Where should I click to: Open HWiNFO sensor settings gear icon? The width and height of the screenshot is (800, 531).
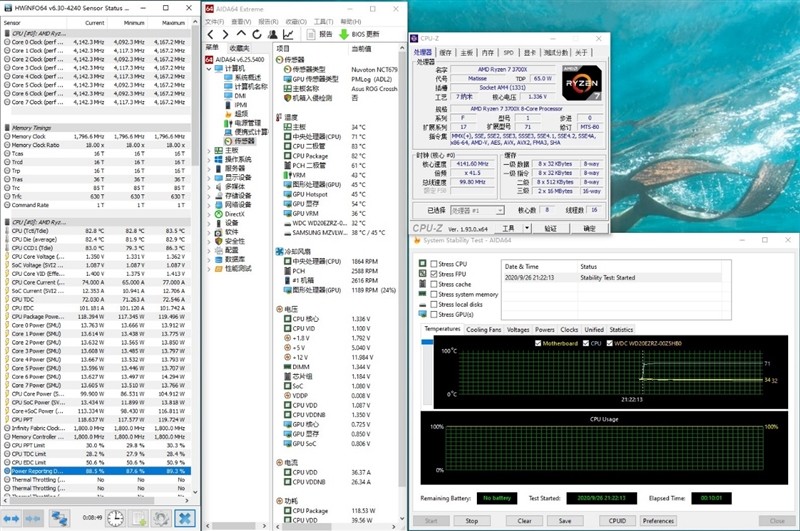161,518
